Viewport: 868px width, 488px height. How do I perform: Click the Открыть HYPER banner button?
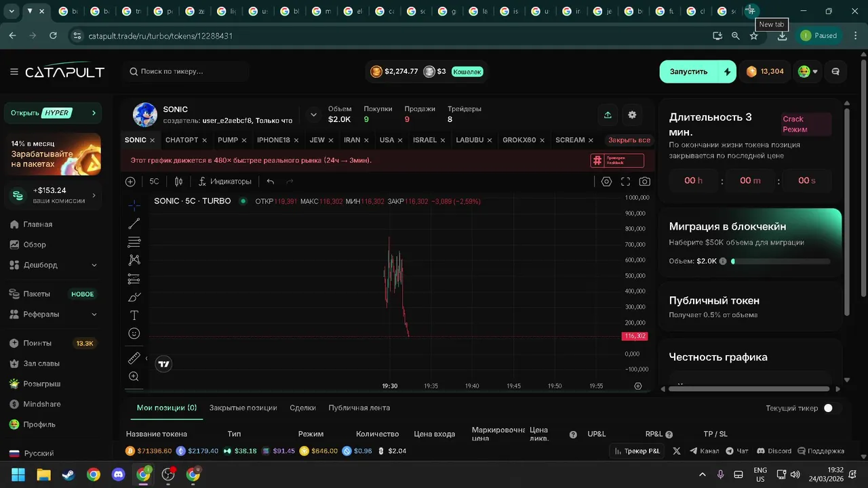[53, 113]
